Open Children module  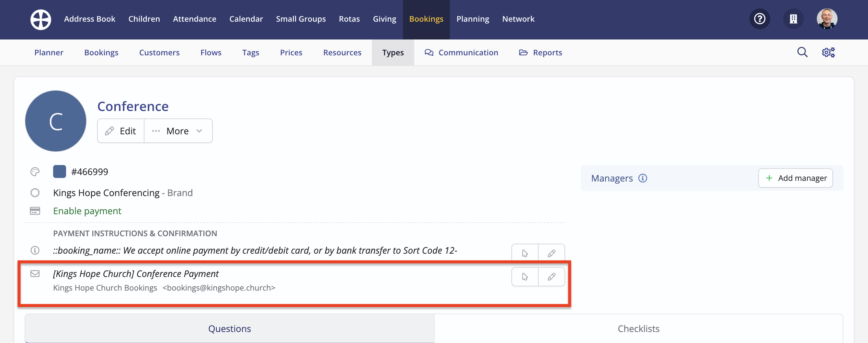(x=144, y=19)
